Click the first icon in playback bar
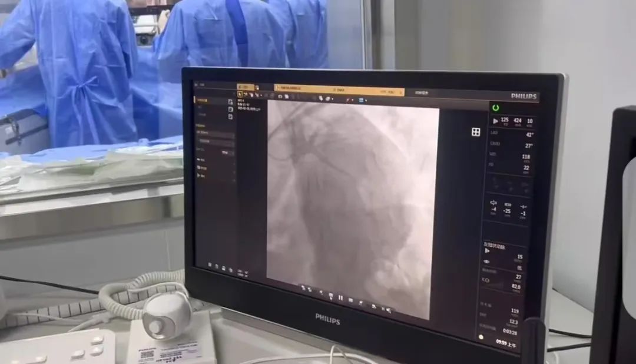 click(303, 288)
